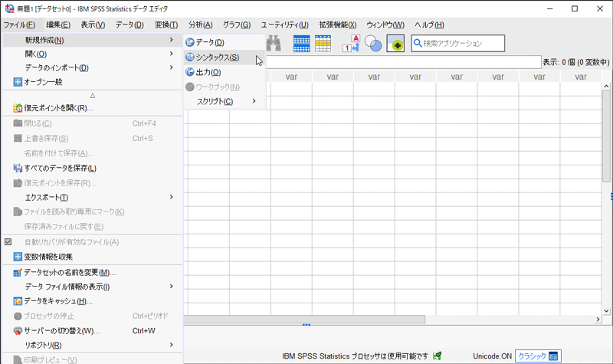This screenshot has height=364, width=613.
Task: Expand the スクリプト submenu
Action: pos(225,101)
